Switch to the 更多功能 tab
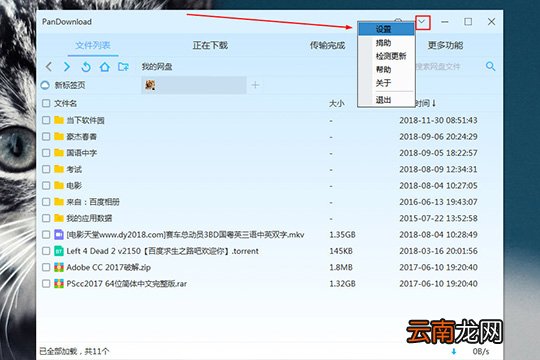 [445, 45]
